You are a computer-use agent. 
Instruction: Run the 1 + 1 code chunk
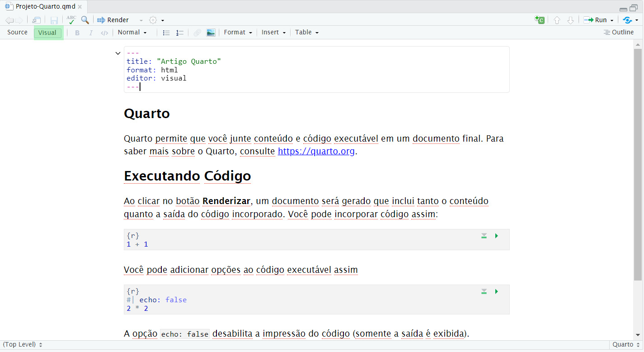coord(497,236)
